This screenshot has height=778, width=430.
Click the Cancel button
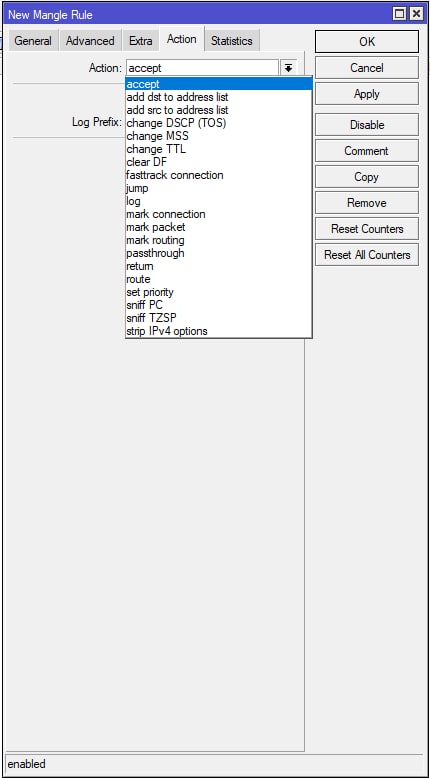pyautogui.click(x=367, y=67)
